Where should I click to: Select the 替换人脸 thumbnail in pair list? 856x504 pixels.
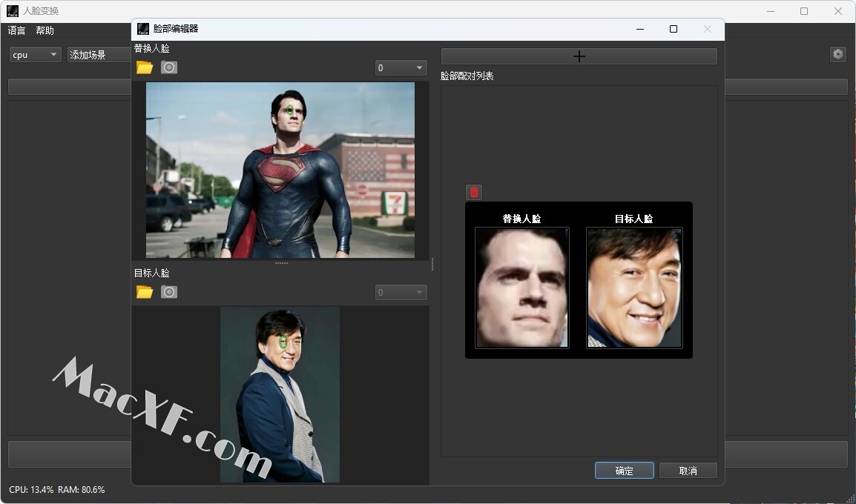pos(522,288)
